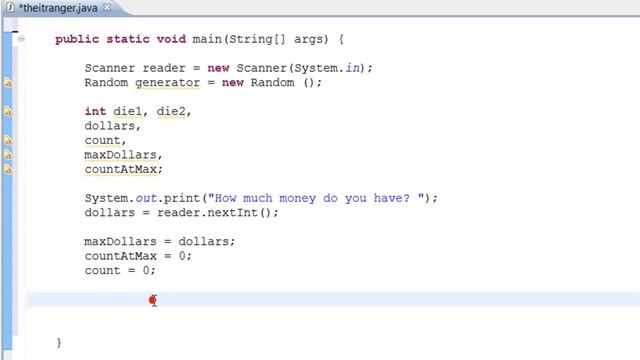Click the 'die1' variable name
Screen dimensions: 640x360
(127, 111)
